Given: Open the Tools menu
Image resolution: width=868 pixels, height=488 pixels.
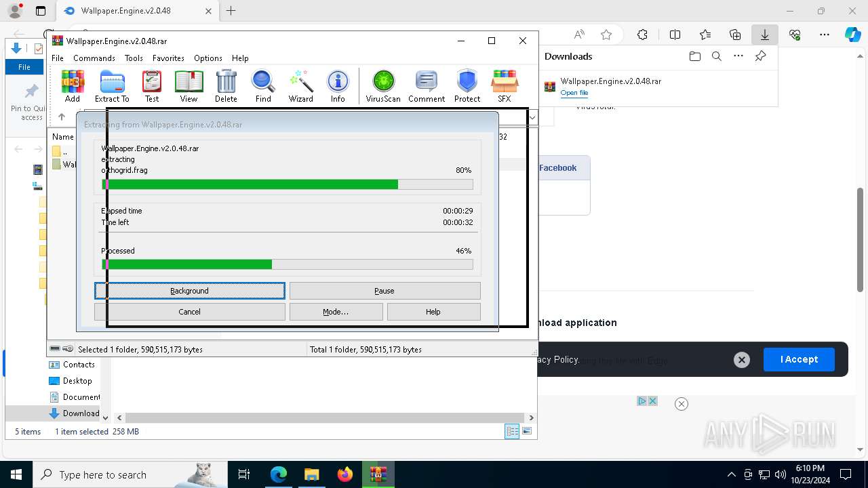Looking at the screenshot, I should tap(134, 58).
